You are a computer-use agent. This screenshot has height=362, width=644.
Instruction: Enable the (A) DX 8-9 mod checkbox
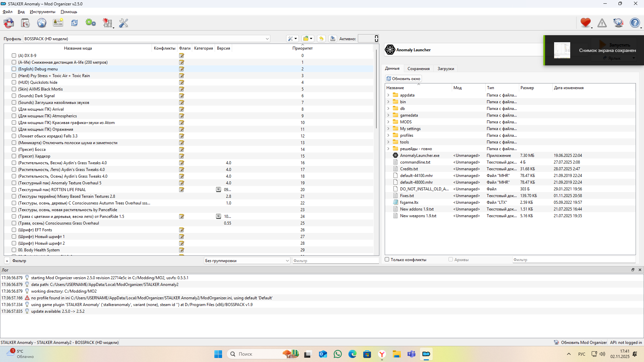(x=14, y=56)
